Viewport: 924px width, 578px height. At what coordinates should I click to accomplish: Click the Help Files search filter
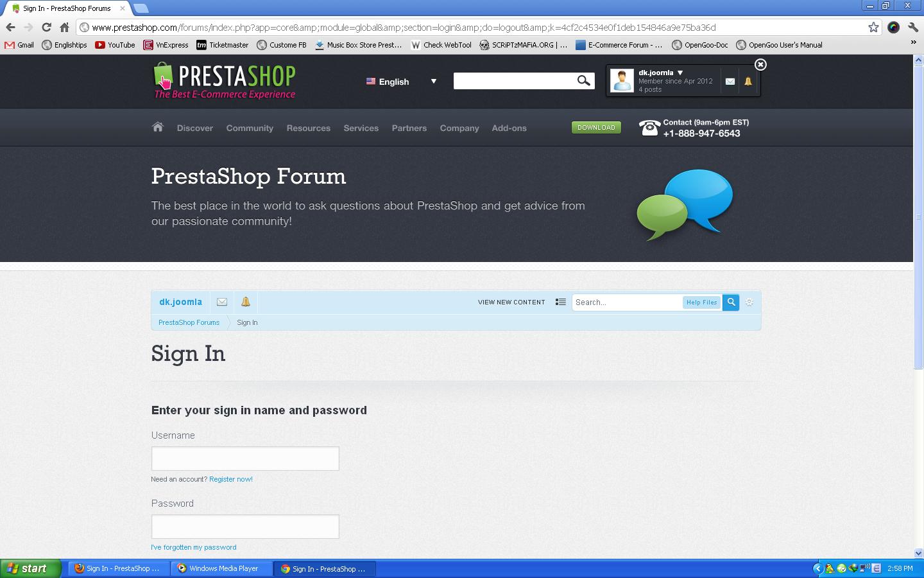(701, 302)
